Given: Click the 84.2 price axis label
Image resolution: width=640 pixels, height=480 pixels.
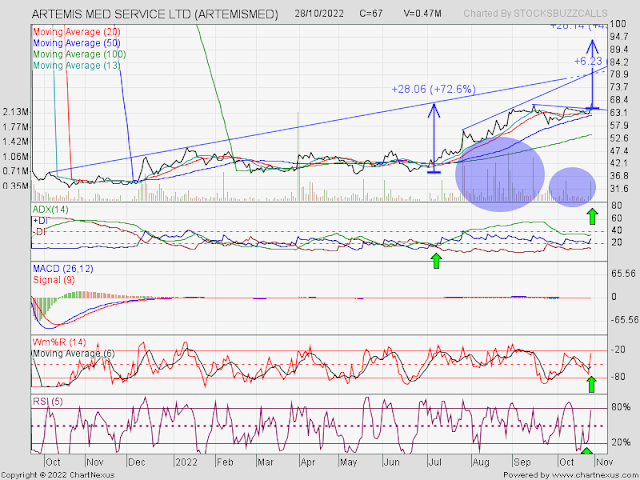Looking at the screenshot, I should [619, 62].
